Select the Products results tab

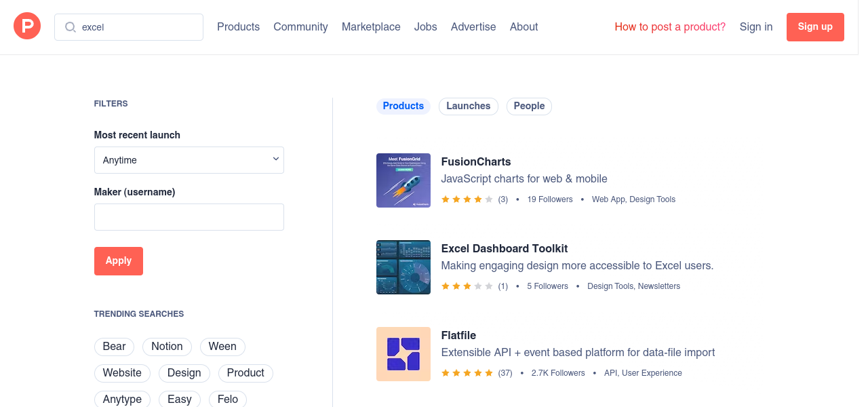click(x=403, y=106)
